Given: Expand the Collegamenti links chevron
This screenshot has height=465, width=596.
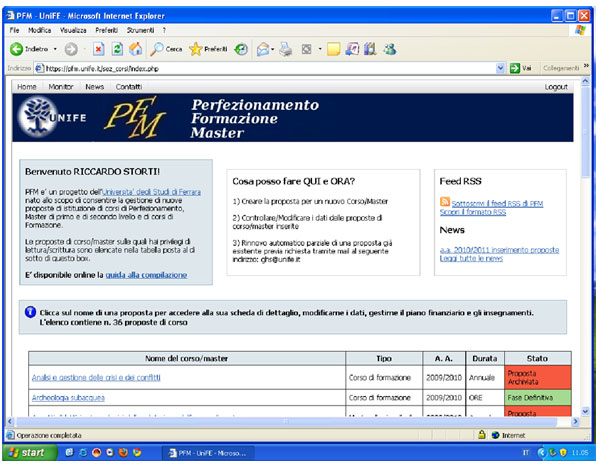Looking at the screenshot, I should click(x=586, y=66).
